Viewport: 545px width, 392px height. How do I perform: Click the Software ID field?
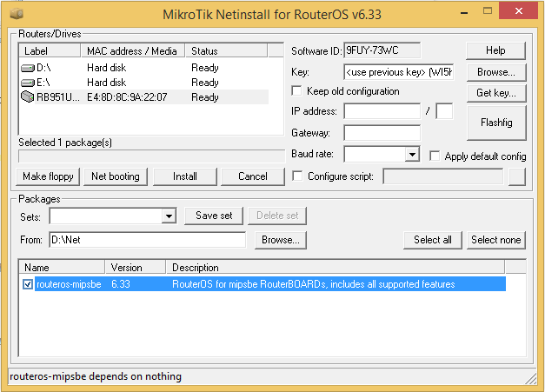382,50
